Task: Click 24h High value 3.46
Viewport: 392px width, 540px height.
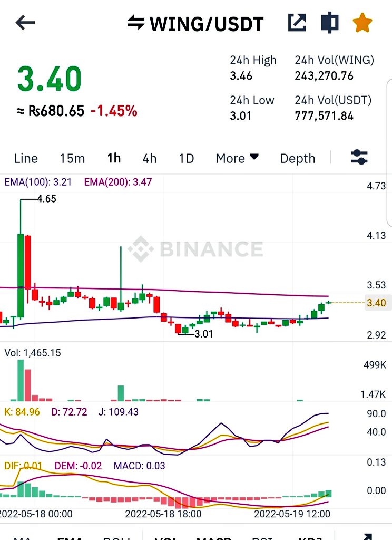Action: [241, 76]
